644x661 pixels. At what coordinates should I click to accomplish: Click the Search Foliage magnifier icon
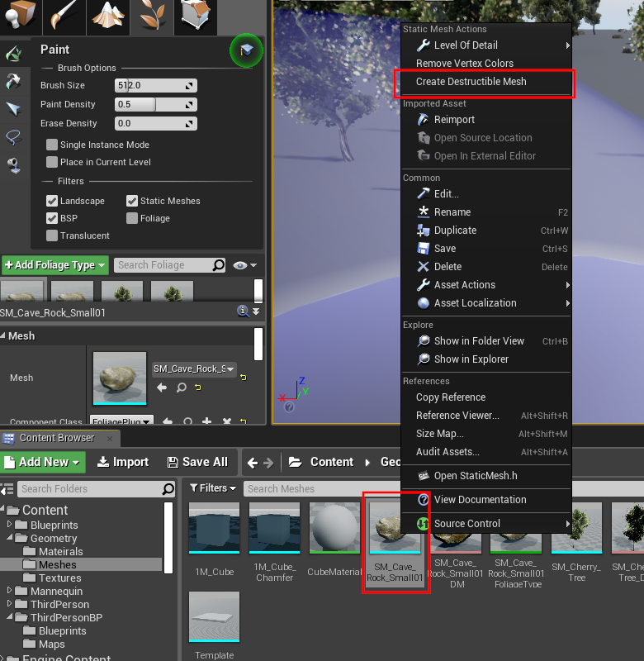218,265
